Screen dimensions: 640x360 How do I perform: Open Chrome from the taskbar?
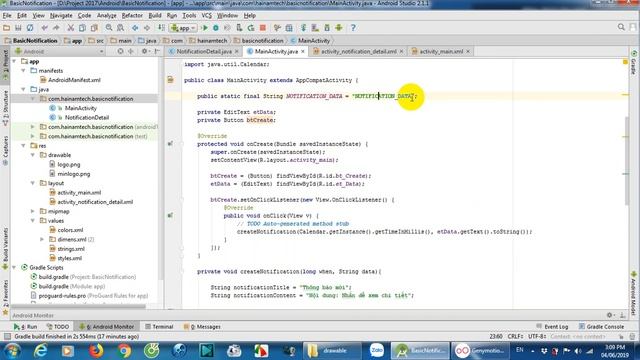(x=124, y=351)
